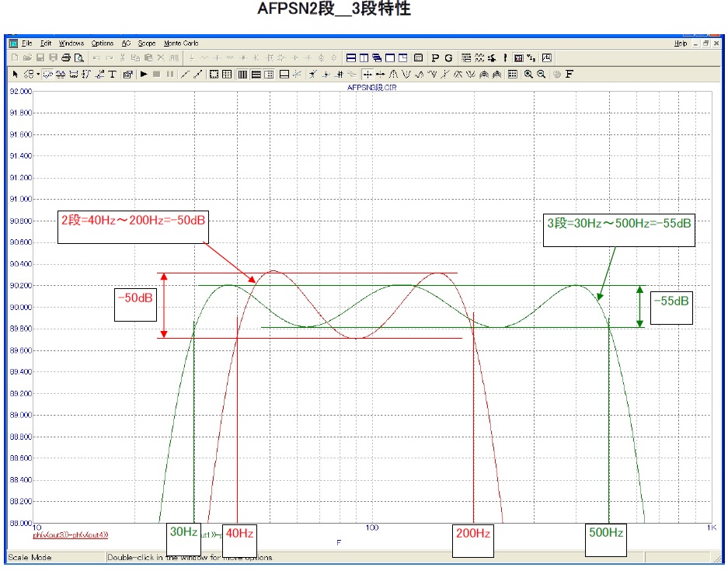This screenshot has width=728, height=578.
Task: Click the bold F toolbar icon
Action: click(x=570, y=75)
